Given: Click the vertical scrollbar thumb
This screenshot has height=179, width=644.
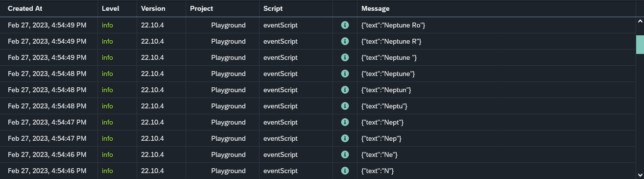Looking at the screenshot, I should coord(640,44).
